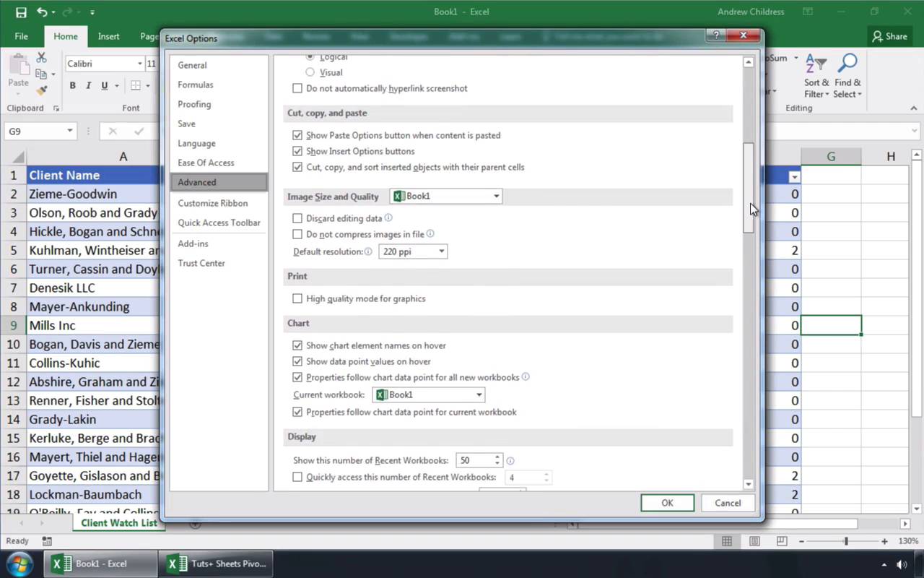
Task: Open the Customize Quick Access Toolbar arrow
Action: pyautogui.click(x=92, y=12)
